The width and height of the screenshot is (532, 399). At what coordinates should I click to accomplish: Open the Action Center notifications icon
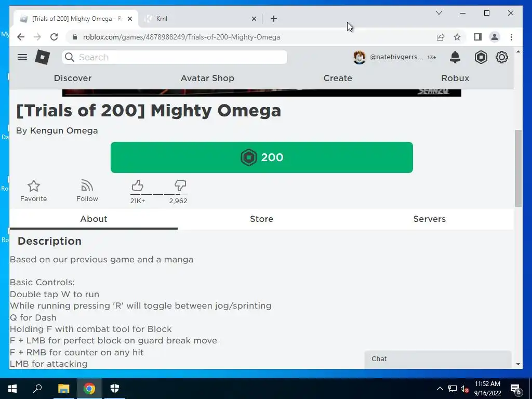click(x=516, y=389)
